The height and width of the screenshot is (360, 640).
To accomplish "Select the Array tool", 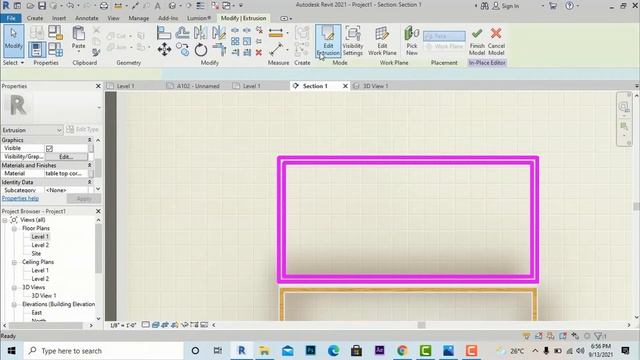I will [235, 42].
